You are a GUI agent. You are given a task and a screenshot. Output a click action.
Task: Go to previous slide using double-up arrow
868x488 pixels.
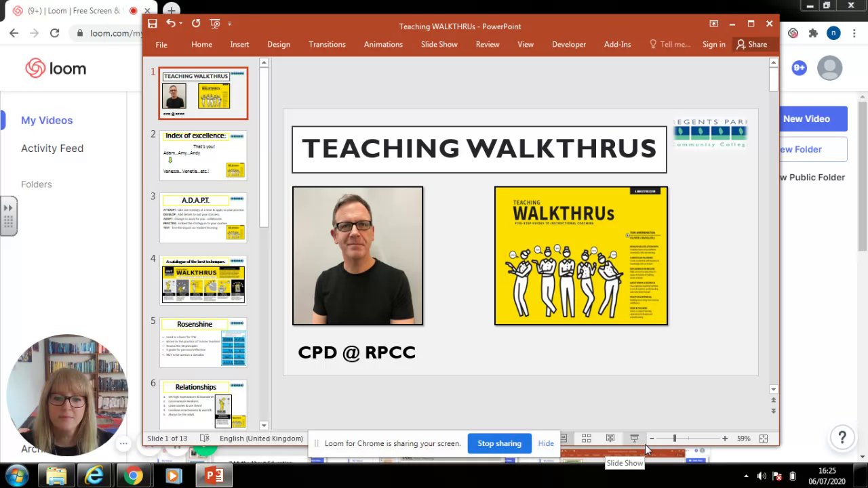coord(773,400)
